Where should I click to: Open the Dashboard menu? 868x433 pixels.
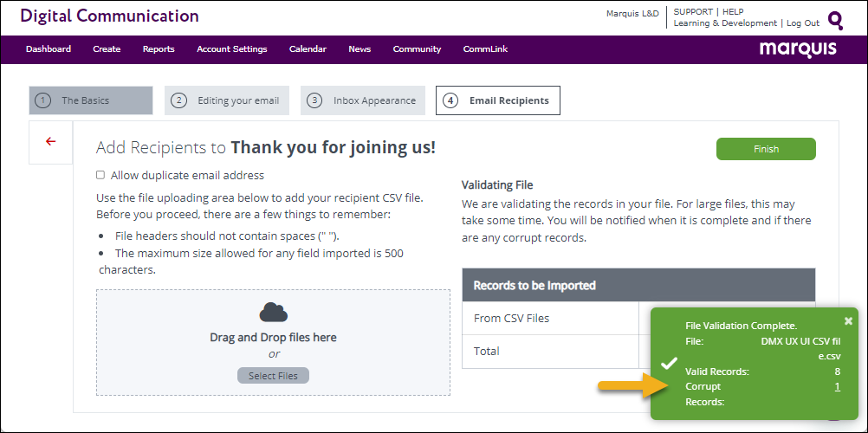pyautogui.click(x=49, y=49)
